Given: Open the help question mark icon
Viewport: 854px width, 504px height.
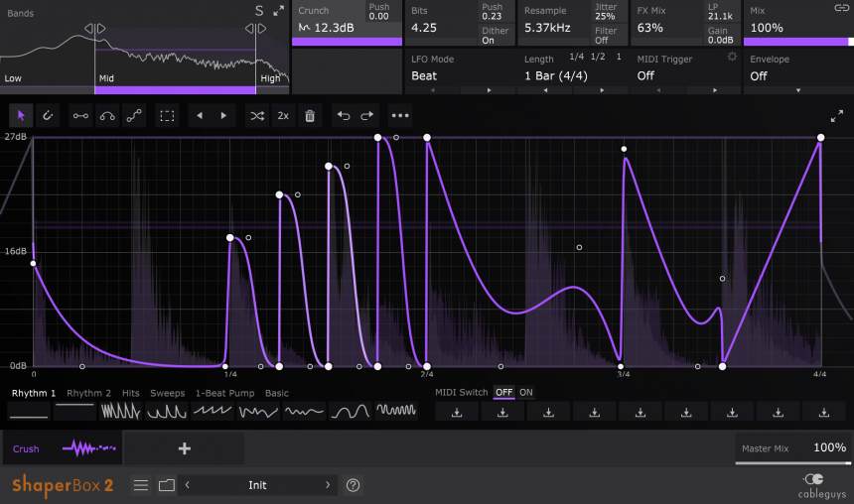Looking at the screenshot, I should [x=353, y=485].
